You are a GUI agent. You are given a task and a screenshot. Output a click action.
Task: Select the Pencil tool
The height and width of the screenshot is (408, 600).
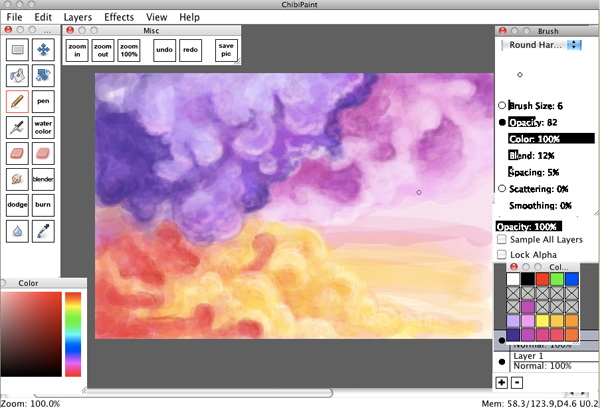click(x=17, y=101)
